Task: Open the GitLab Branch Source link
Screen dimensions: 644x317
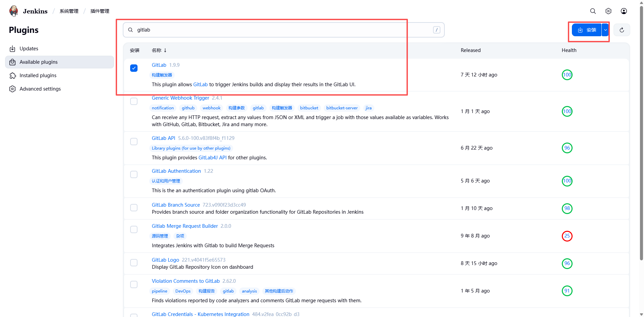Action: [176, 205]
